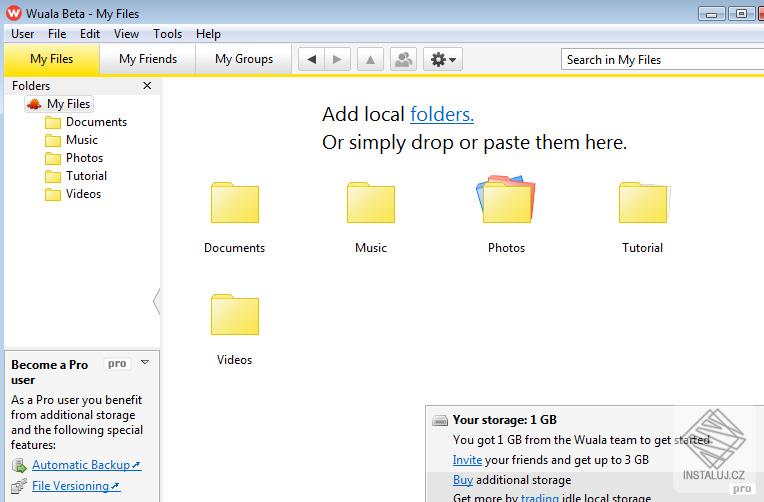Open the Music folder icon
This screenshot has width=764, height=502.
click(x=371, y=203)
